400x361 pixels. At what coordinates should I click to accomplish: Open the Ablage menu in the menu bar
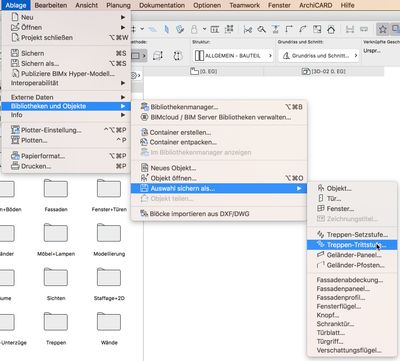click(x=16, y=5)
